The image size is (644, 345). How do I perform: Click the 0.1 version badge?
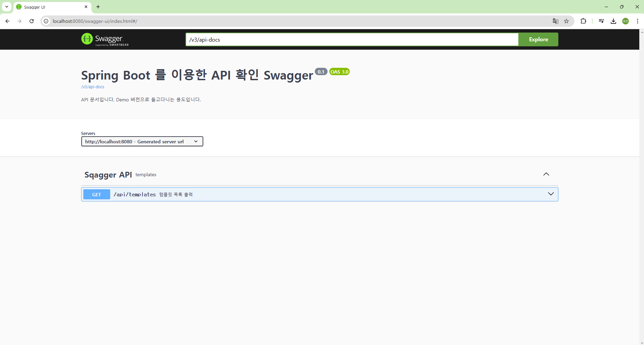[321, 71]
